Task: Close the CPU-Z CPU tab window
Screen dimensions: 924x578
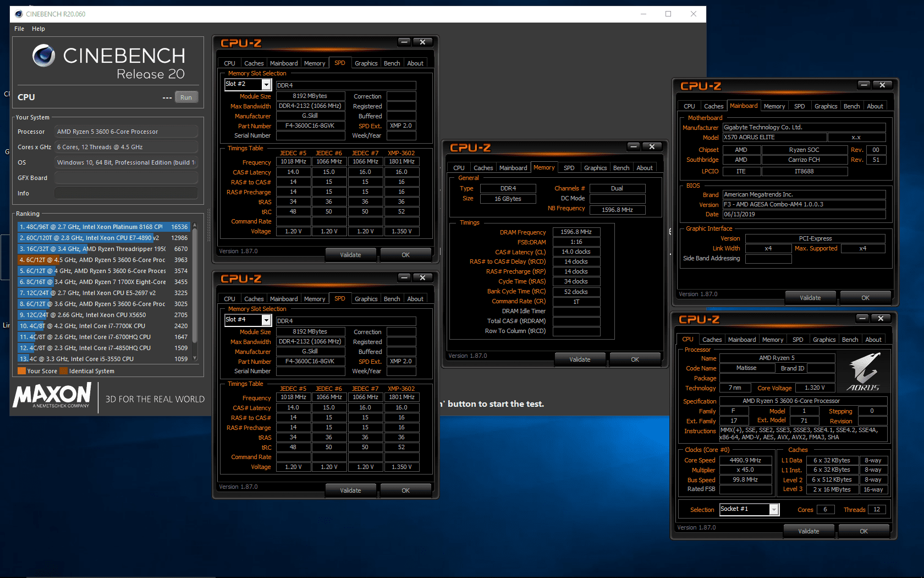Action: click(x=881, y=318)
